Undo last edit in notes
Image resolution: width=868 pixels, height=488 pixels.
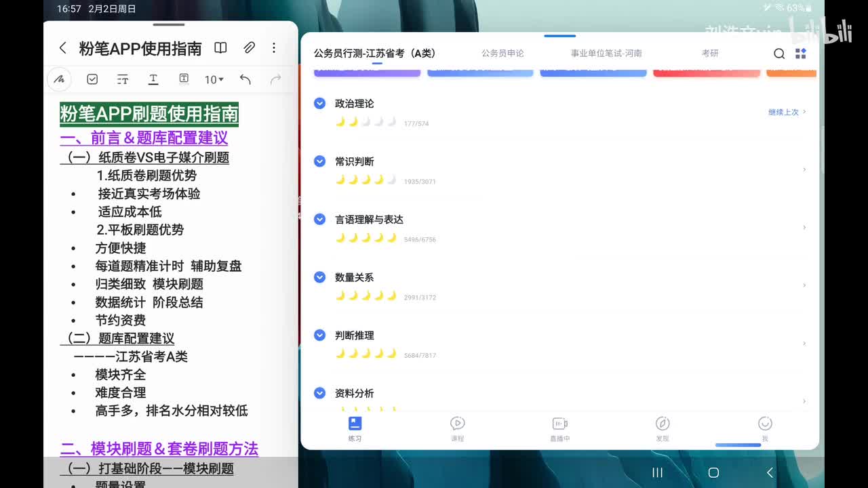click(245, 79)
